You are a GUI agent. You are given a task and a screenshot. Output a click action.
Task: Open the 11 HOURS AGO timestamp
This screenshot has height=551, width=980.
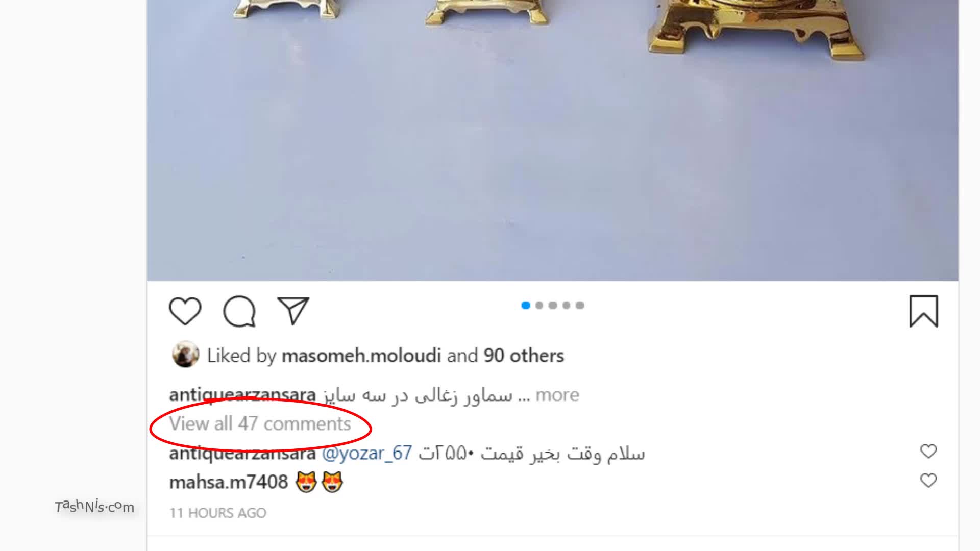tap(218, 513)
